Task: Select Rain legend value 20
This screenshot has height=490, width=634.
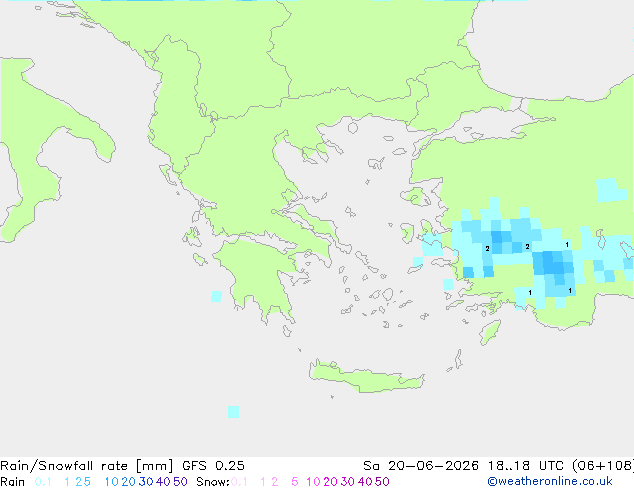Action: click(x=129, y=482)
